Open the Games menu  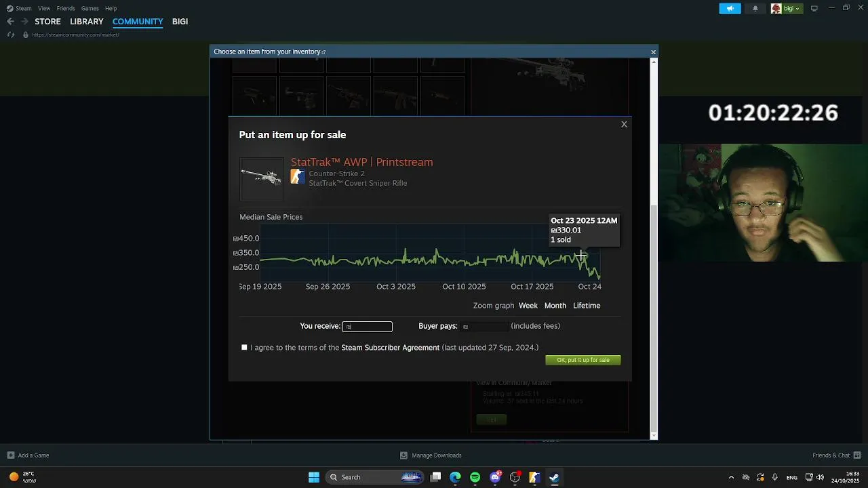90,8
